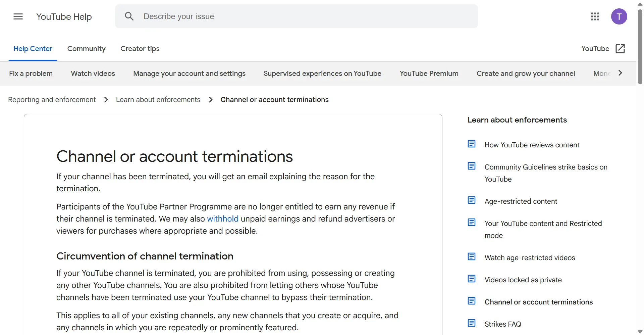Open Strikes FAQ article
The width and height of the screenshot is (644, 335).
coord(503,324)
